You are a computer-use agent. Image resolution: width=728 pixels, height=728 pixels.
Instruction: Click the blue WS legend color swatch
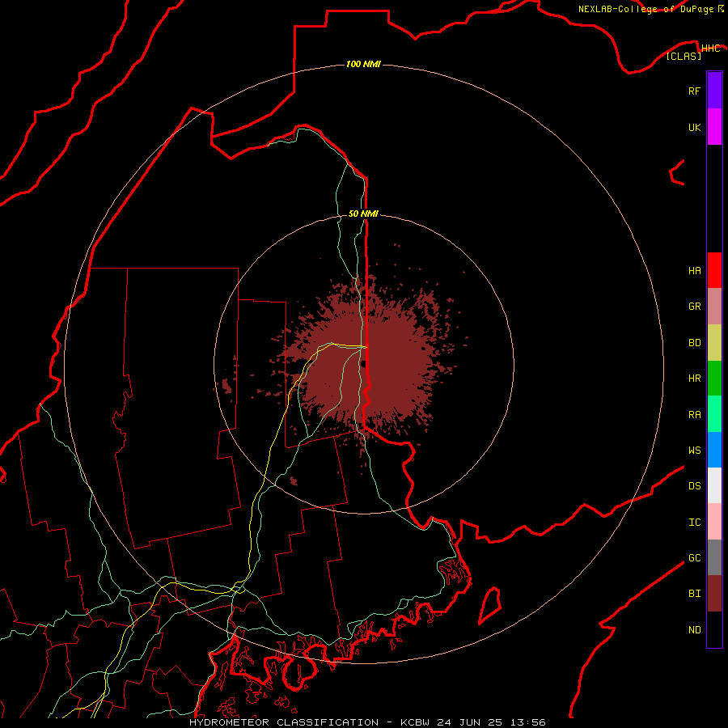click(x=714, y=450)
